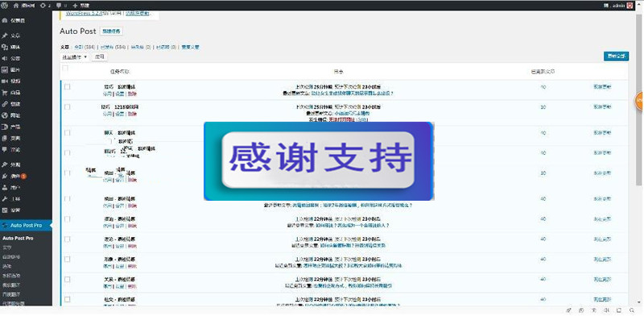The width and height of the screenshot is (644, 316).
Task: Tick the checkbox for the 聊天 task
Action: (x=68, y=133)
